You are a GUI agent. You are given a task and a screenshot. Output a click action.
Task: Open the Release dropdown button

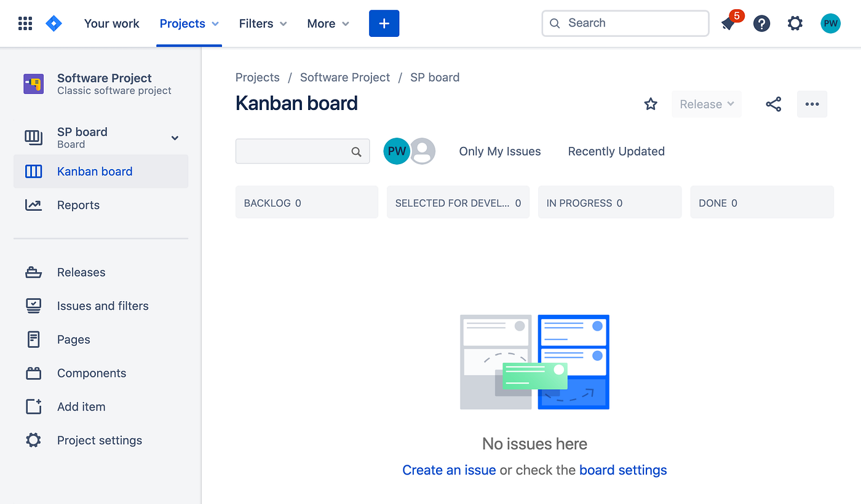pyautogui.click(x=707, y=104)
